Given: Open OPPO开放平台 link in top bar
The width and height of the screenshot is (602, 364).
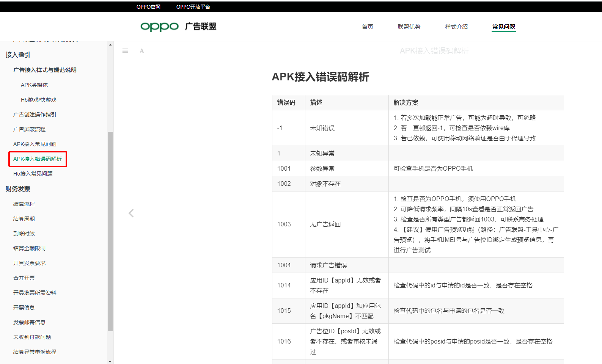Looking at the screenshot, I should 193,7.
